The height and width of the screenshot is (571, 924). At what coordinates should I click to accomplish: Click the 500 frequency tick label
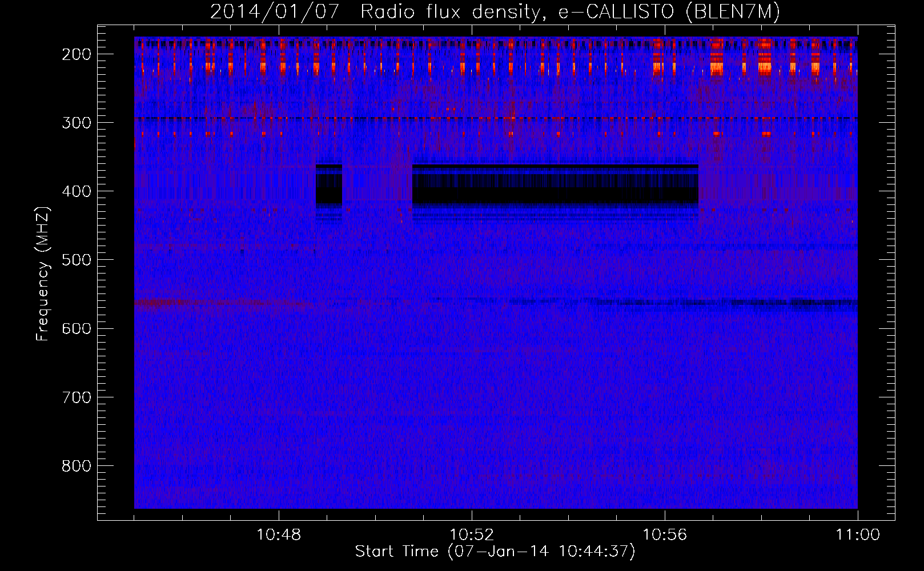pyautogui.click(x=77, y=260)
